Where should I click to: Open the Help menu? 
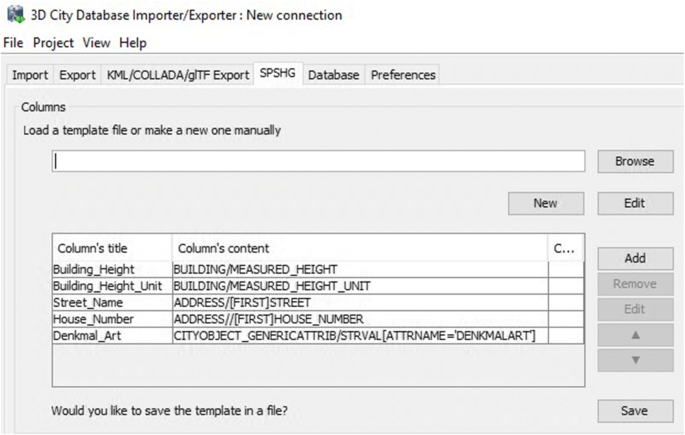click(133, 43)
